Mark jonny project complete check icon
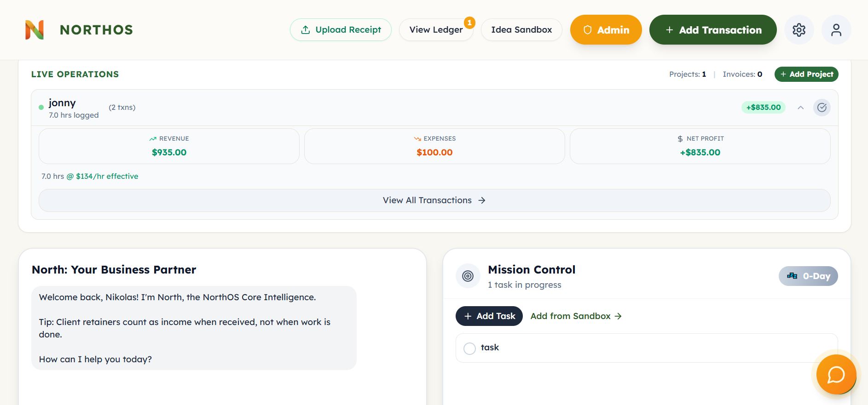The width and height of the screenshot is (868, 405). (x=822, y=108)
